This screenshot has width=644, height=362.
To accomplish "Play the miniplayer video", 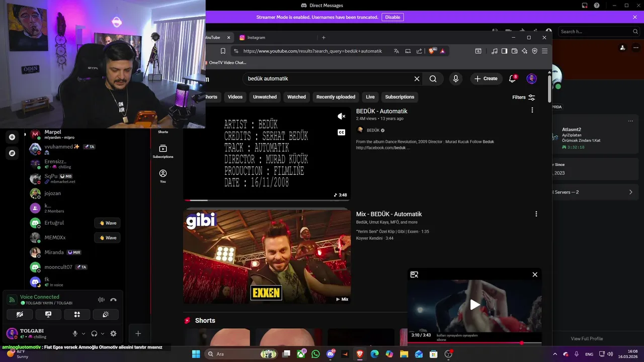I will pos(474,304).
